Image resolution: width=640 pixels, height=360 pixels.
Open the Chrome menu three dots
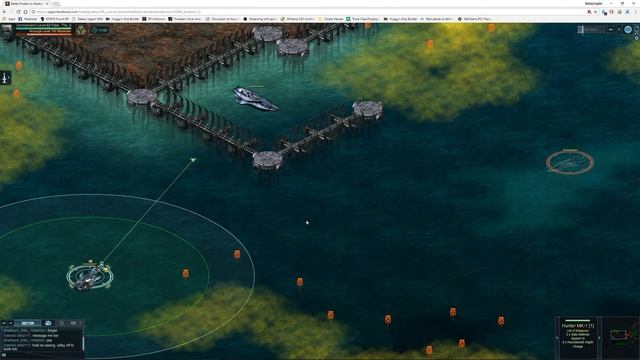pos(635,12)
